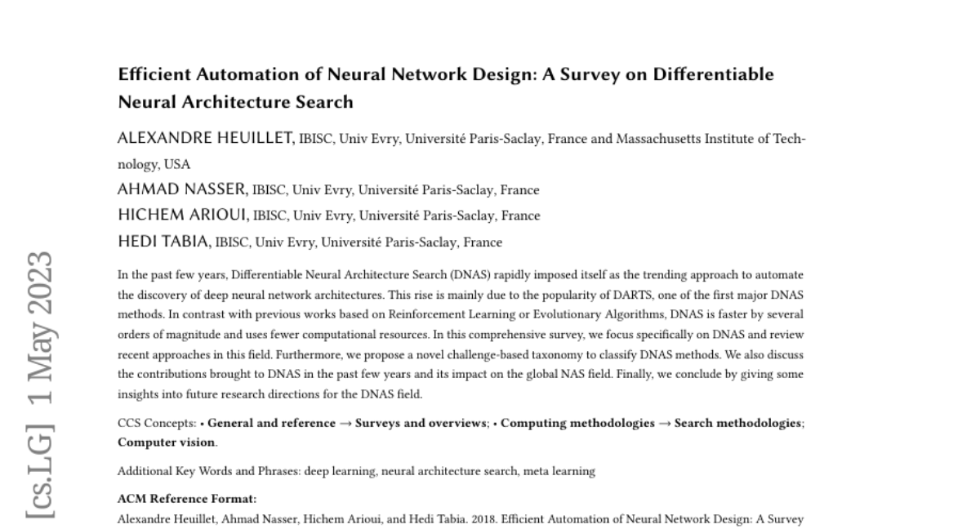Click the "General and reference" concept
Image resolution: width=980 pixels, height=529 pixels.
[x=272, y=423]
